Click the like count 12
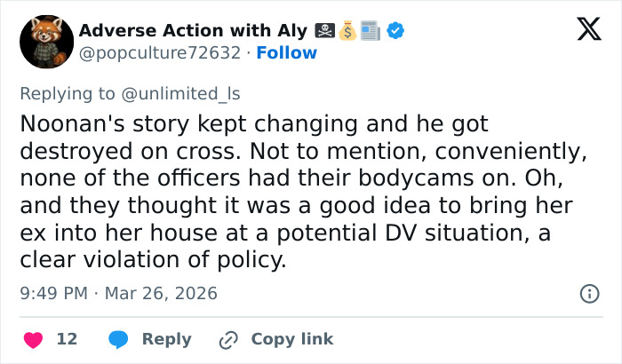 (66, 339)
